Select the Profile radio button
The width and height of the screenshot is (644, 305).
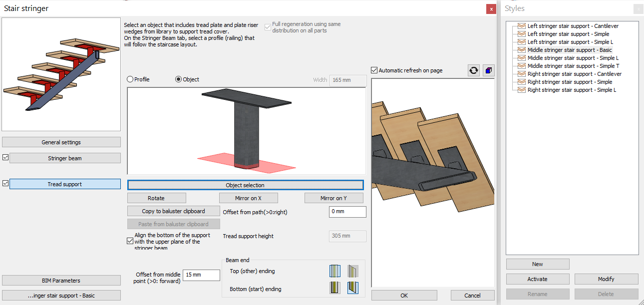click(x=130, y=79)
